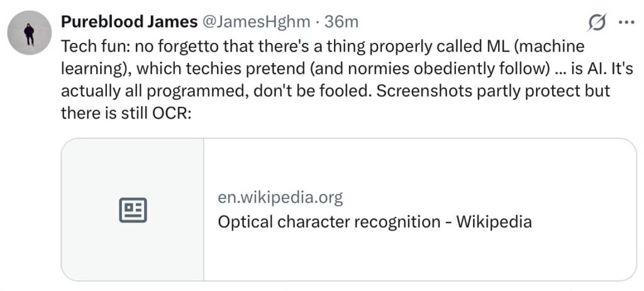Click the @JamesHghm handle
The width and height of the screenshot is (644, 291).
[x=255, y=22]
